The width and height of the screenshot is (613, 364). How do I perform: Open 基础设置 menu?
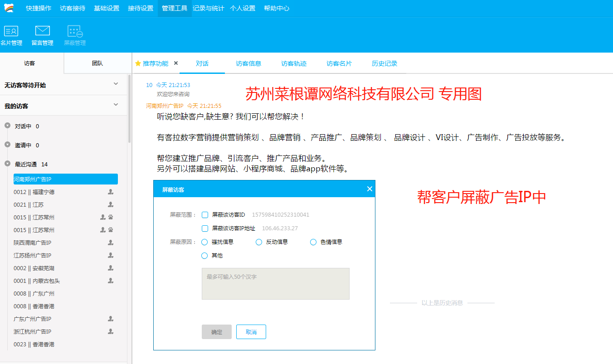pyautogui.click(x=107, y=8)
